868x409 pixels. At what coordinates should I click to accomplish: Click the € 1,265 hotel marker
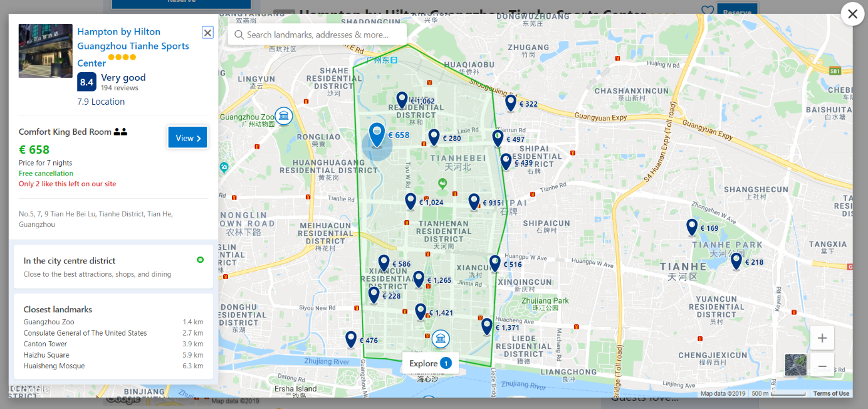(419, 279)
